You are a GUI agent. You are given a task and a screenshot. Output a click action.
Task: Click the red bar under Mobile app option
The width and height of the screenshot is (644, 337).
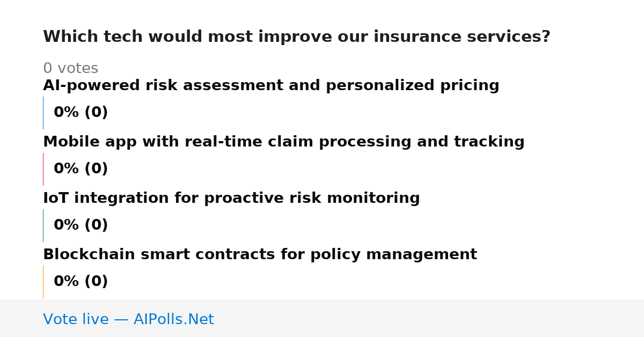click(x=43, y=169)
